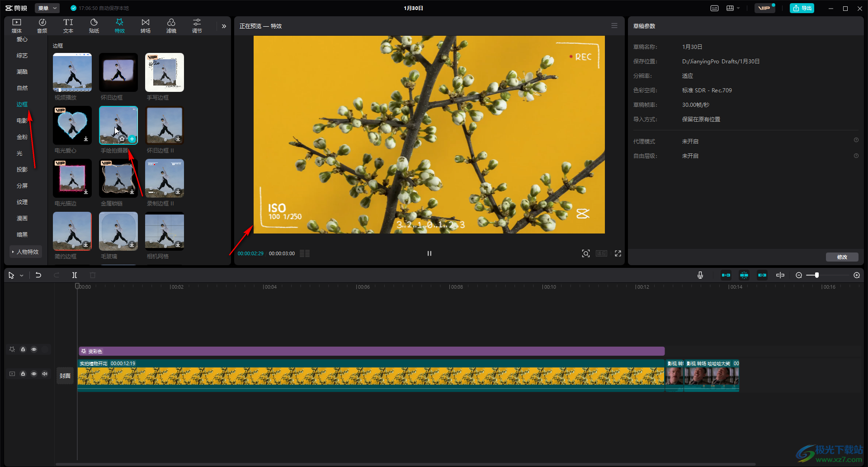Favorite the 手绘拍摄器 effect with star
This screenshot has width=868, height=467.
(x=122, y=139)
